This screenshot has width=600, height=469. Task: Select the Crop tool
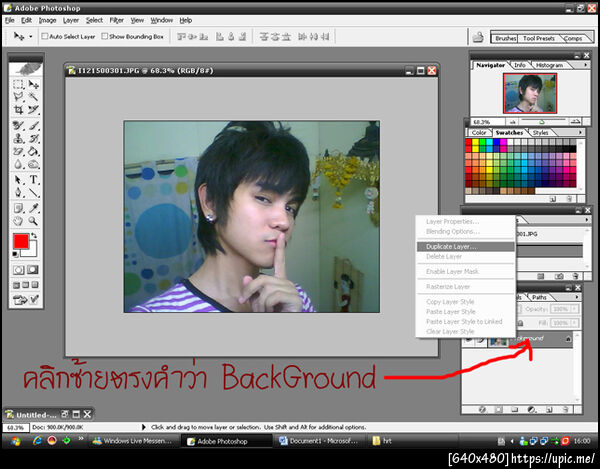tap(18, 110)
